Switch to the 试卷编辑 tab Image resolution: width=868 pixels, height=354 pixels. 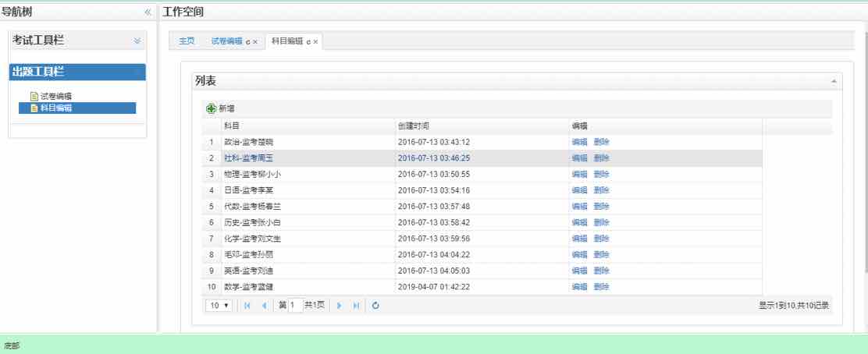pyautogui.click(x=227, y=41)
